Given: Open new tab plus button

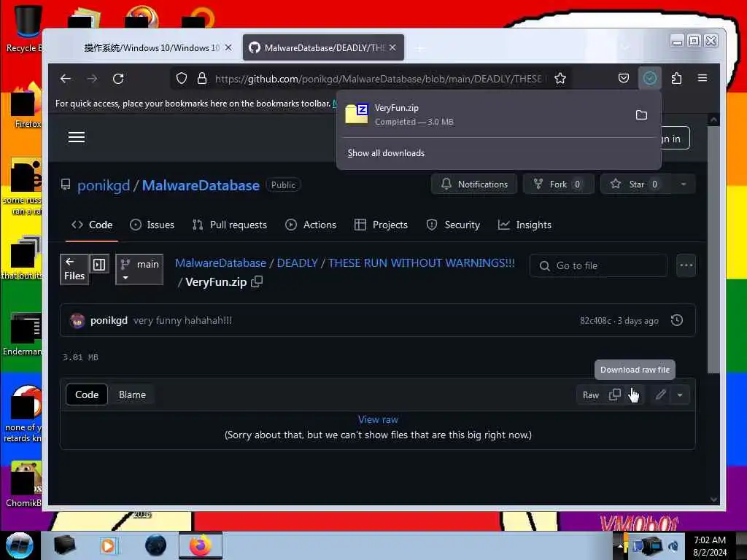Looking at the screenshot, I should click(419, 48).
